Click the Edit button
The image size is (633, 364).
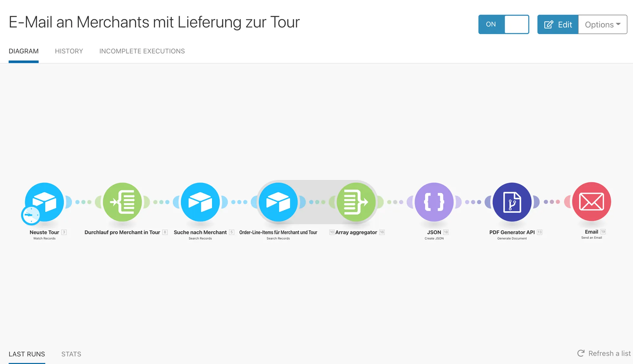[x=558, y=24]
